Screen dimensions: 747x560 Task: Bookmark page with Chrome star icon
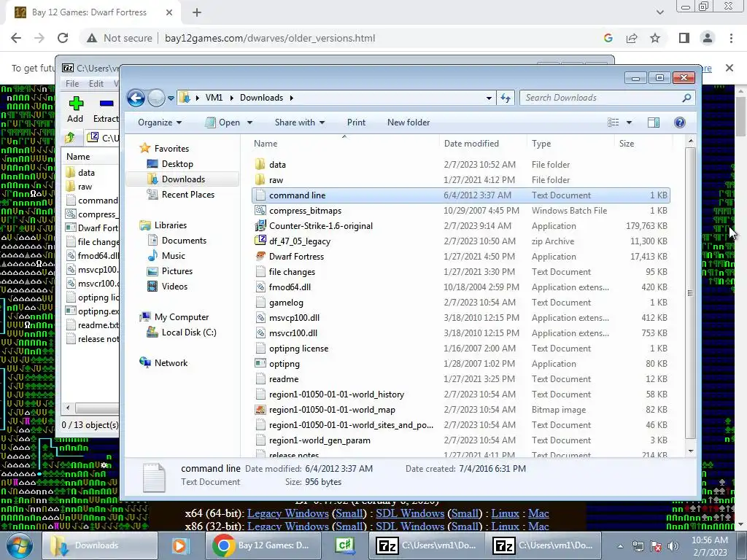655,38
